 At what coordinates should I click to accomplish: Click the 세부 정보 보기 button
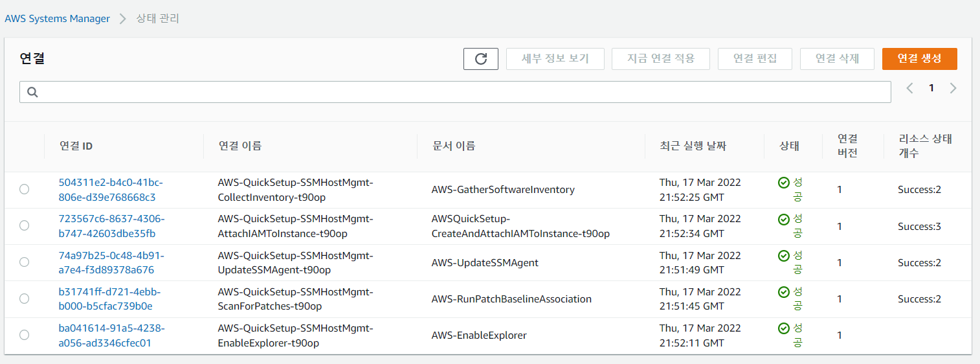[555, 59]
